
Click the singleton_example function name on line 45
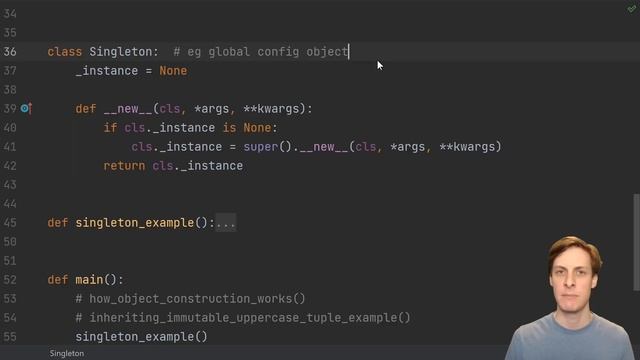(135, 223)
